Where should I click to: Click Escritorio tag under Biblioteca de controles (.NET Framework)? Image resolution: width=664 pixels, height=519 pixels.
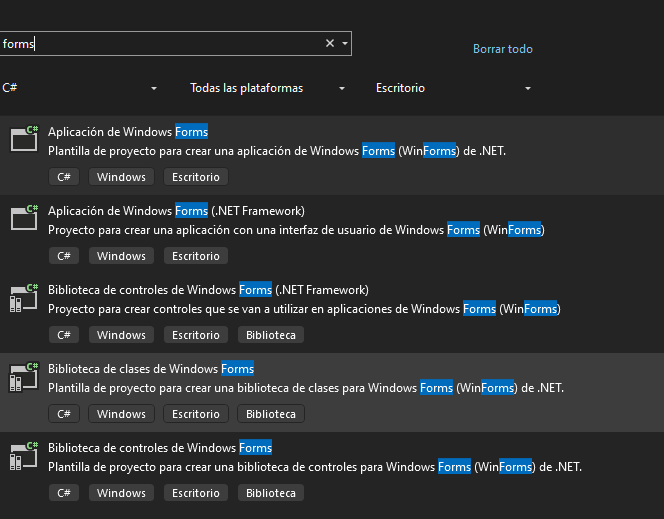196,335
